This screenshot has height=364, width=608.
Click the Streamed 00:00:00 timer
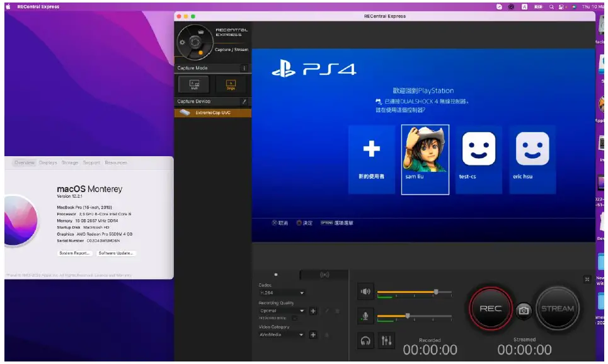[524, 350]
